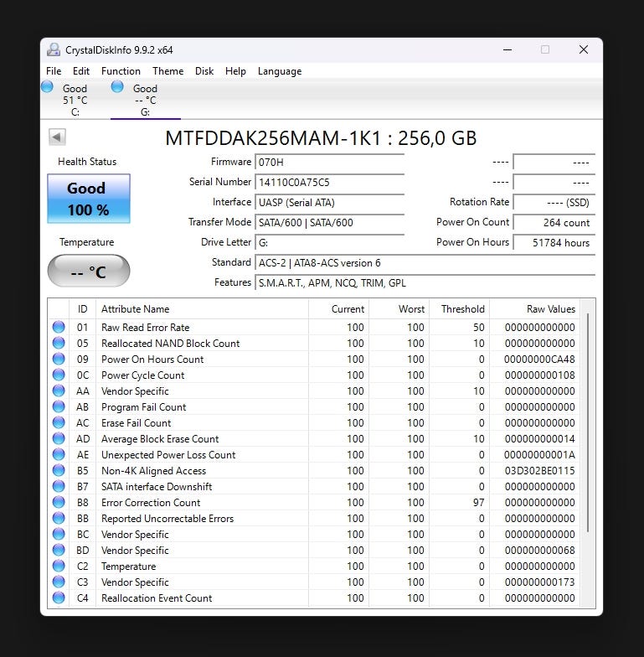This screenshot has height=657, width=644.
Task: Select the C: drive status orb
Action: pos(47,87)
